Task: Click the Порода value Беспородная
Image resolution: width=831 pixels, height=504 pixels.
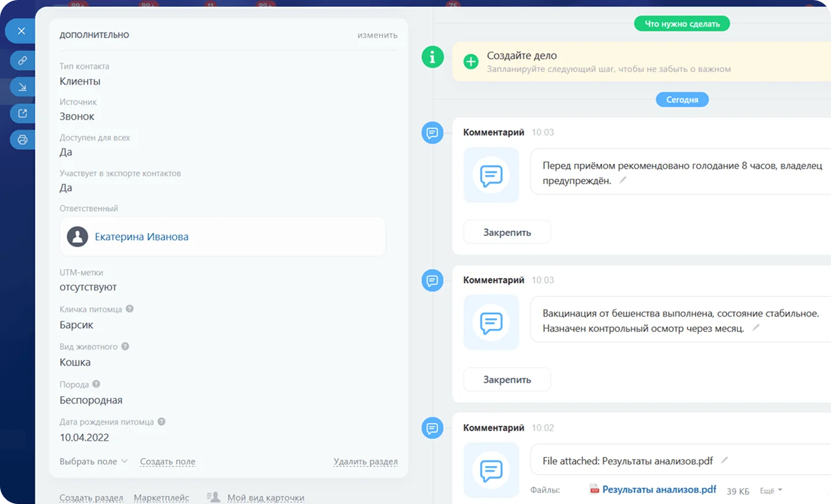Action: (91, 400)
